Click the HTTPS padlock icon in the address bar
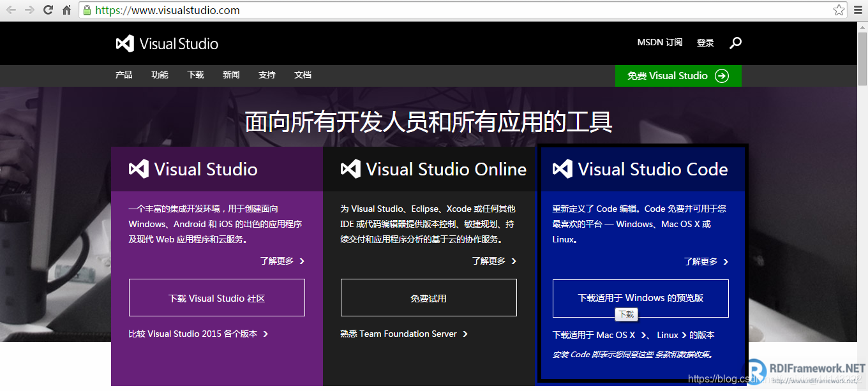The image size is (868, 391). (86, 10)
